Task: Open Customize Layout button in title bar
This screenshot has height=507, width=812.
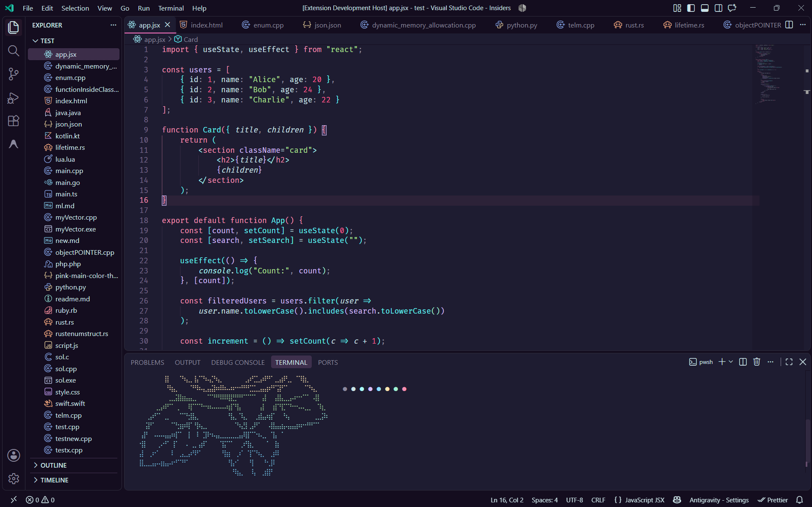Action: pos(677,8)
